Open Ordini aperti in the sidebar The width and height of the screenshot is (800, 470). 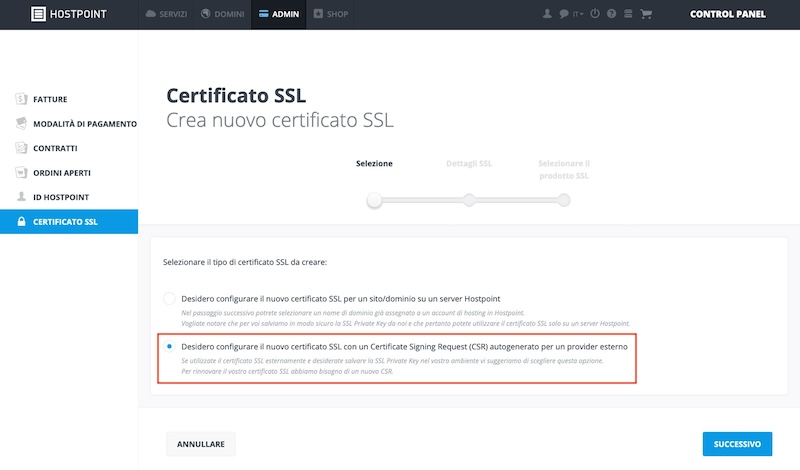69,172
